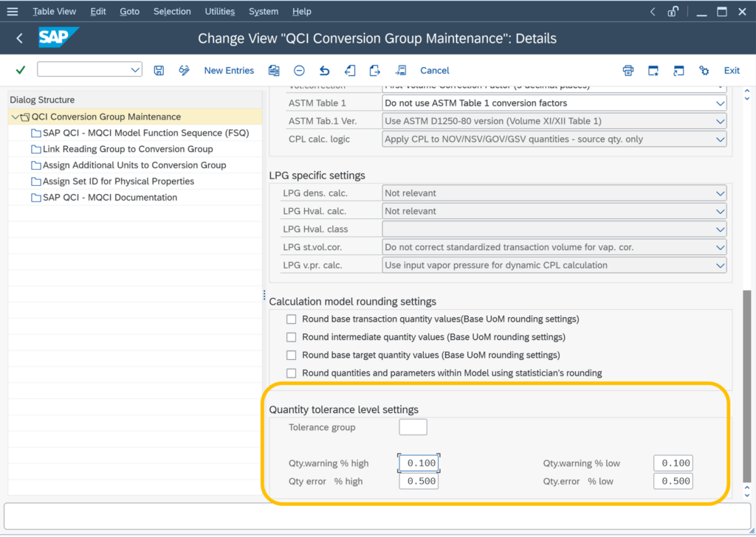Click the green checkmark Enter icon
Viewport: 756px width, 537px height.
click(x=20, y=70)
